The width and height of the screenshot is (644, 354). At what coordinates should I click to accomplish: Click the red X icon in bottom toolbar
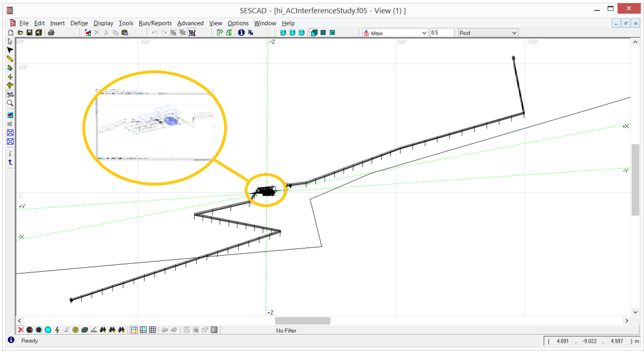tap(21, 330)
